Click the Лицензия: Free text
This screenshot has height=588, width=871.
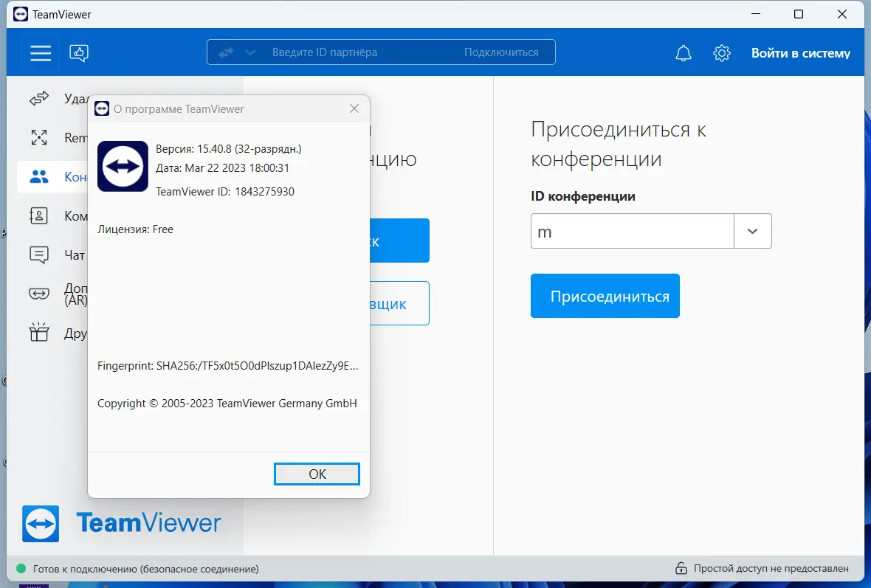(136, 229)
